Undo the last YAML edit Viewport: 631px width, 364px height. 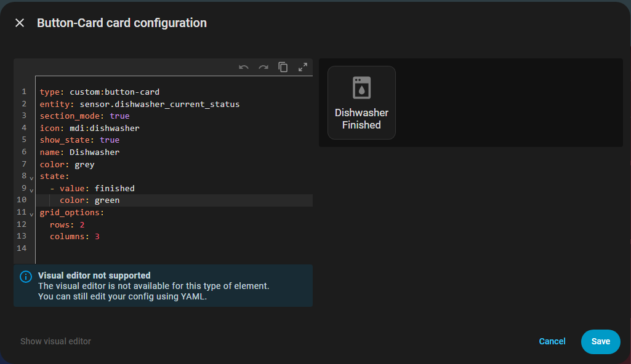(x=244, y=68)
